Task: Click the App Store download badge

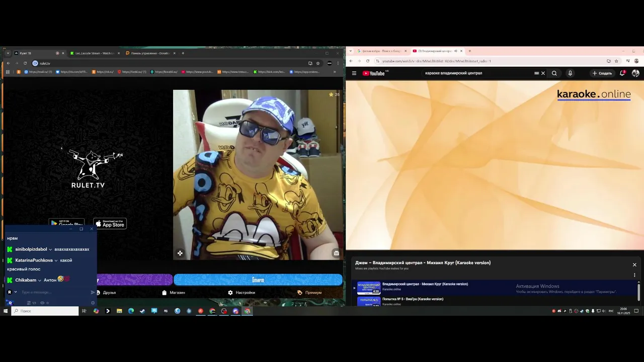Action: [x=110, y=224]
